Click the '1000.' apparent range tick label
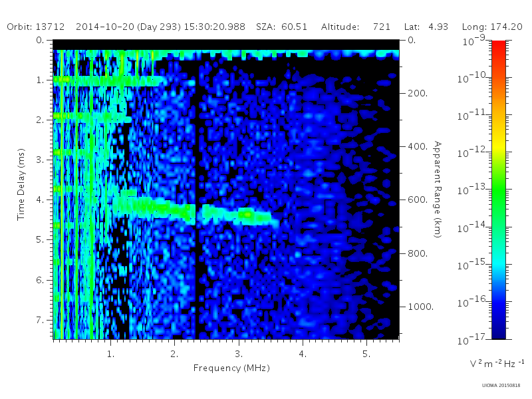The width and height of the screenshot is (532, 399). pyautogui.click(x=421, y=307)
